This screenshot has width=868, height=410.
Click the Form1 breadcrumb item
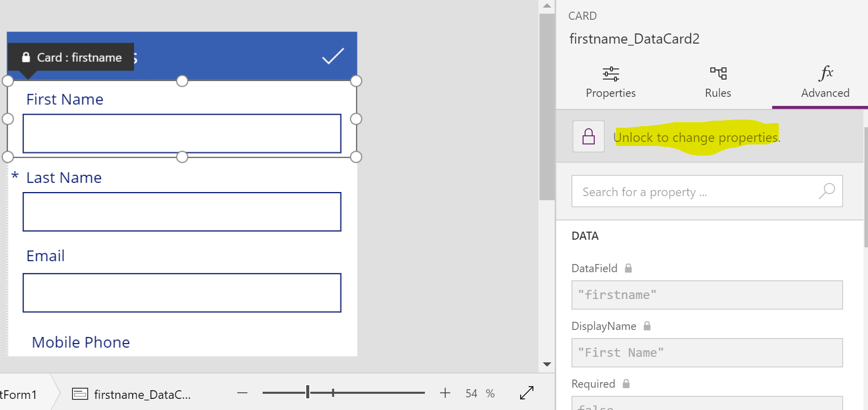[19, 394]
